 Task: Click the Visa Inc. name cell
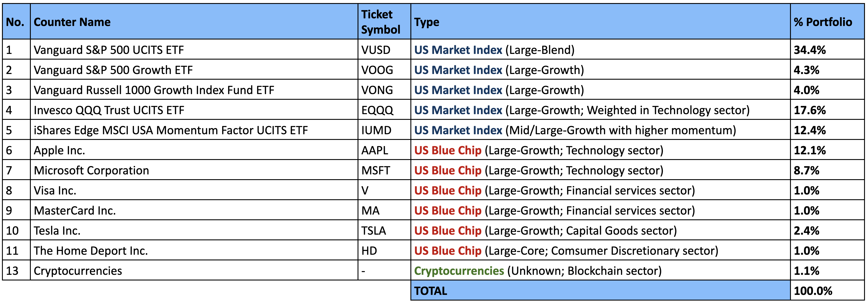(55, 191)
